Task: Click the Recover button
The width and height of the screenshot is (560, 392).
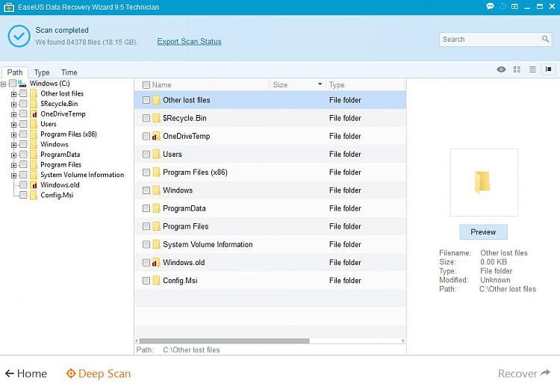Action: pyautogui.click(x=524, y=373)
